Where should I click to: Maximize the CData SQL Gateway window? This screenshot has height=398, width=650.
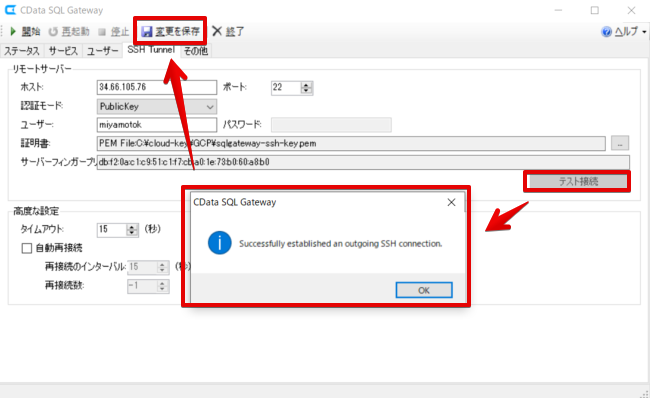point(594,10)
